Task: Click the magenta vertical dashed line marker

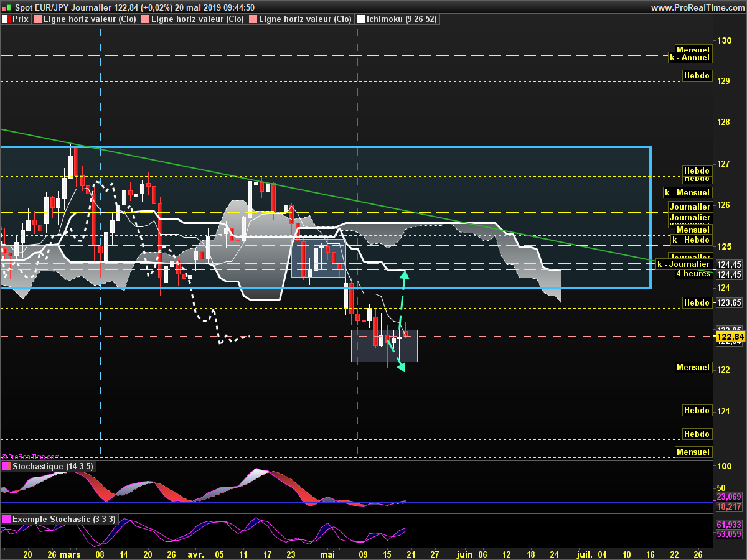Action: pos(358,187)
